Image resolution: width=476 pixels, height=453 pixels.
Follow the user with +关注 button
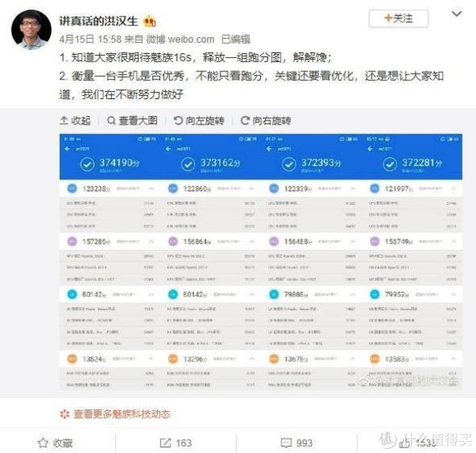(398, 18)
